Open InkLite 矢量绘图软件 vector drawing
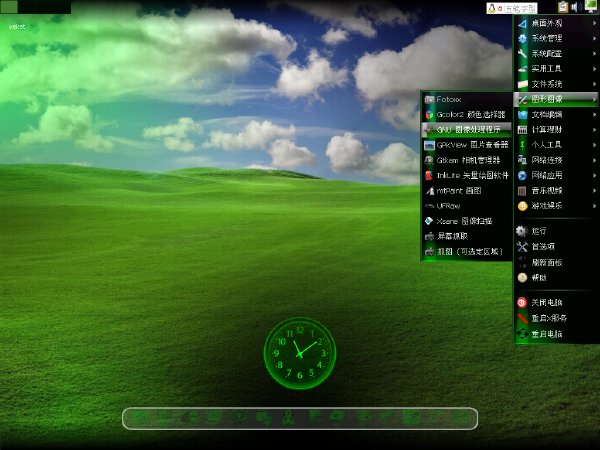Viewport: 600px width, 450px height. point(466,175)
